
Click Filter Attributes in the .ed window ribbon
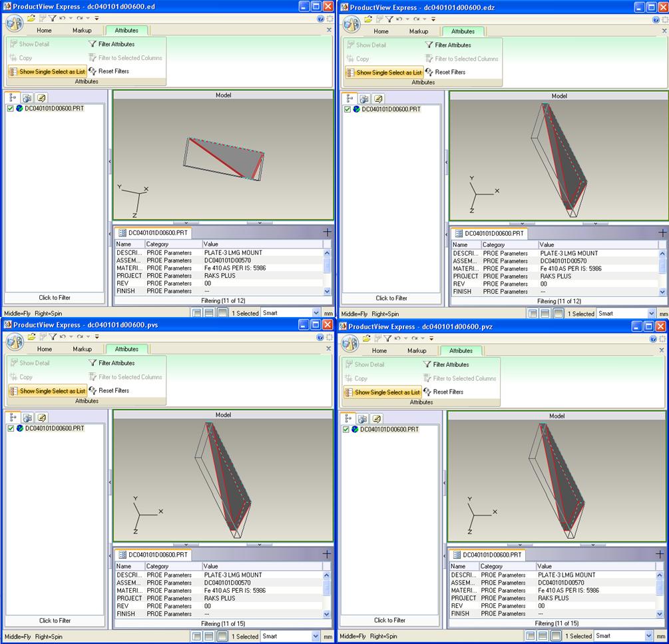tap(112, 44)
